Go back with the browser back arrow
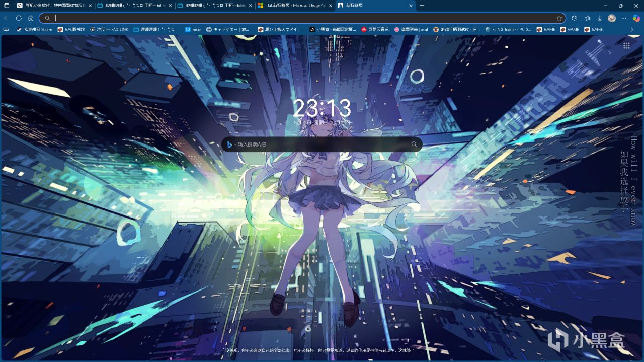This screenshot has height=362, width=644. point(7,18)
